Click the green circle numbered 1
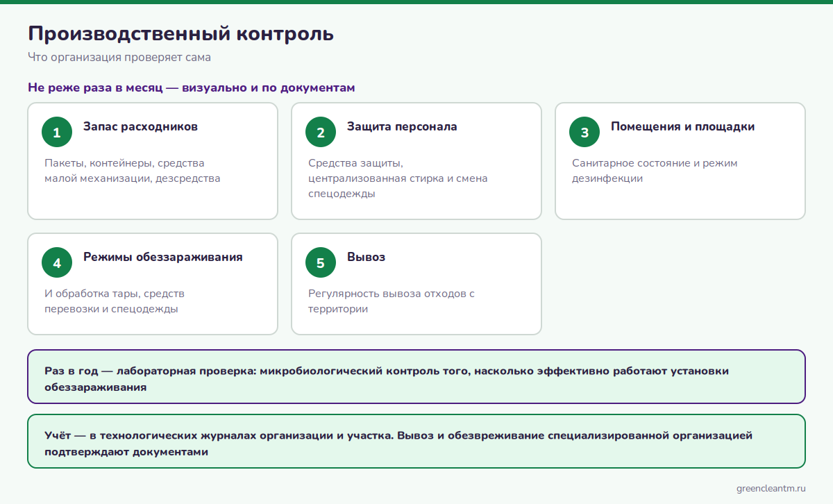The height and width of the screenshot is (504, 833). 57,133
